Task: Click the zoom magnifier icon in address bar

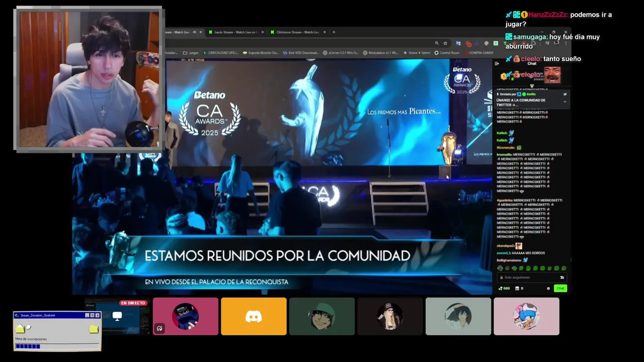Action: tap(437, 43)
